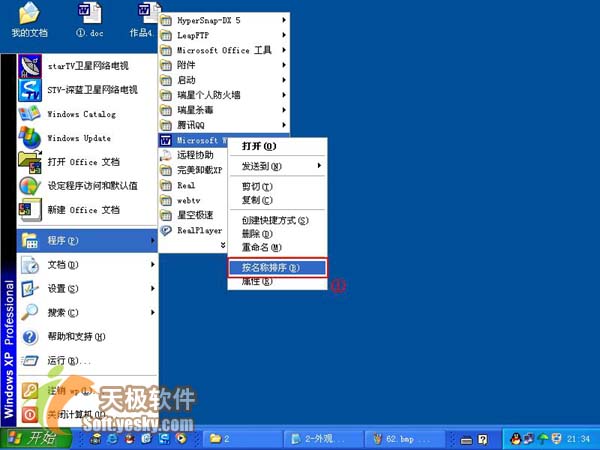Select the highlighted Microsoft Word program entry
This screenshot has width=600, height=450.
tap(193, 140)
